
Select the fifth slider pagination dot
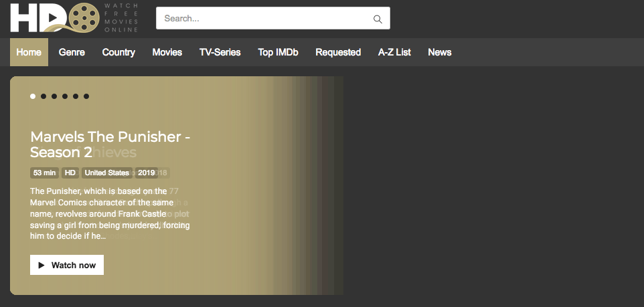[x=76, y=96]
